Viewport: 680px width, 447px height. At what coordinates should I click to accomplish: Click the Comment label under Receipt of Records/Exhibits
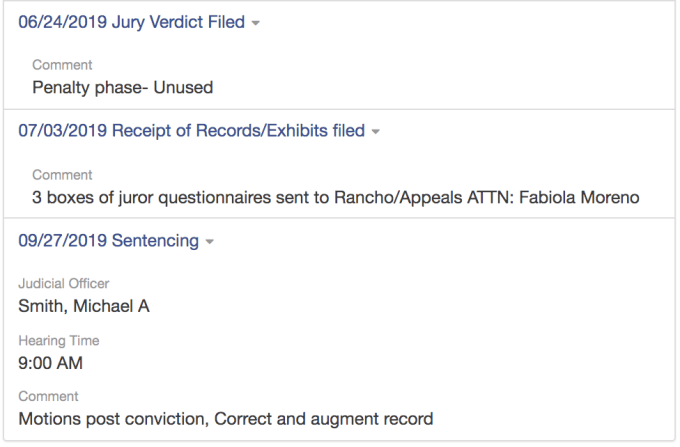point(62,175)
